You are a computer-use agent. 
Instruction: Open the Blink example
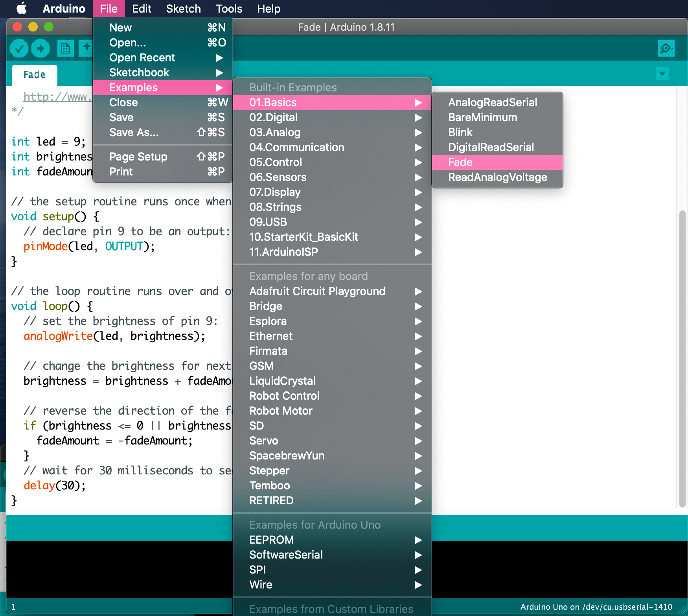click(x=497, y=132)
